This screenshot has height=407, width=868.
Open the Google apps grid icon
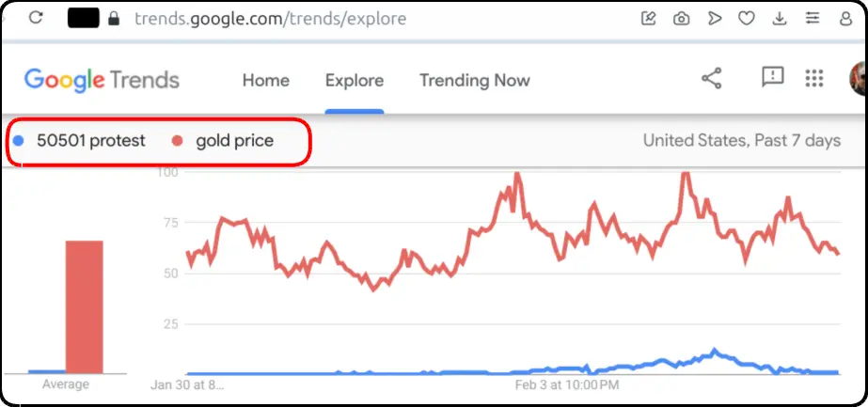(814, 78)
